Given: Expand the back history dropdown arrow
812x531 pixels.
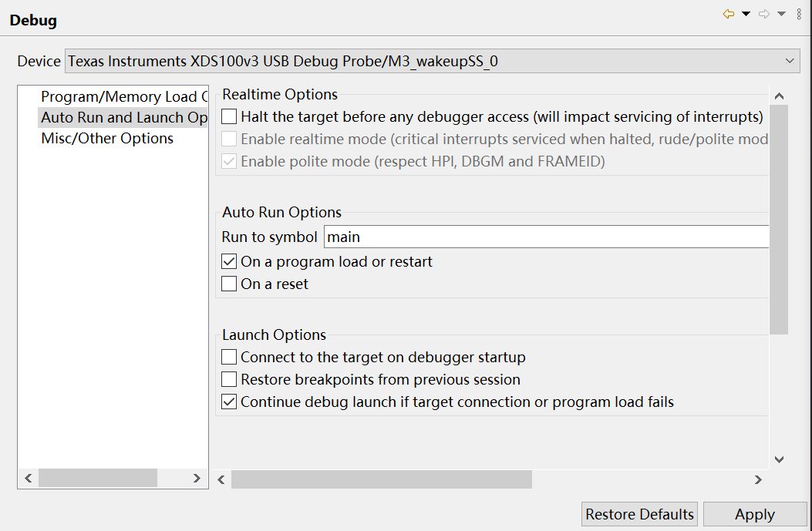Looking at the screenshot, I should 746,14.
